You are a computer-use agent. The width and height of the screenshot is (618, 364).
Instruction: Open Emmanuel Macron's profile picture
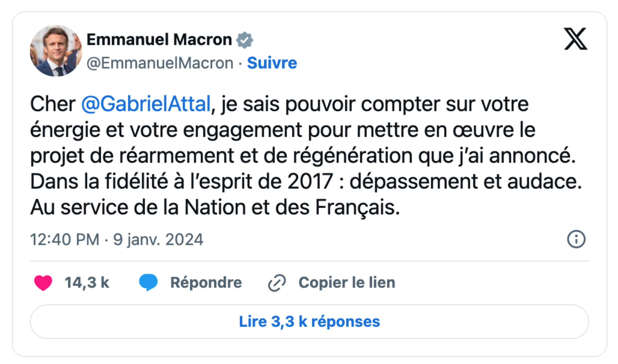(56, 51)
